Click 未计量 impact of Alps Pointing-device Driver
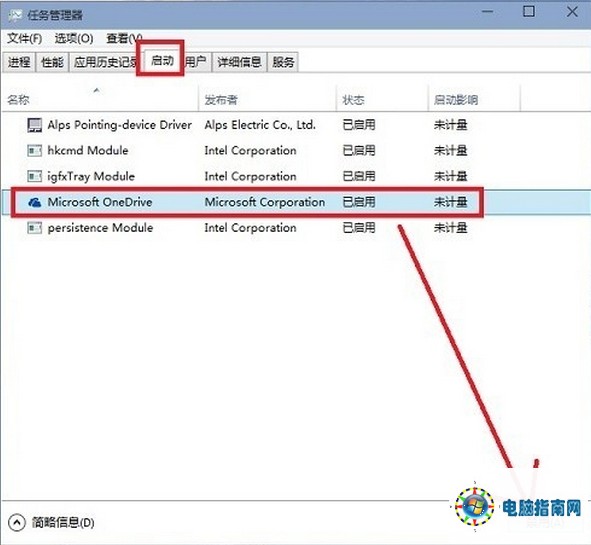 (450, 125)
